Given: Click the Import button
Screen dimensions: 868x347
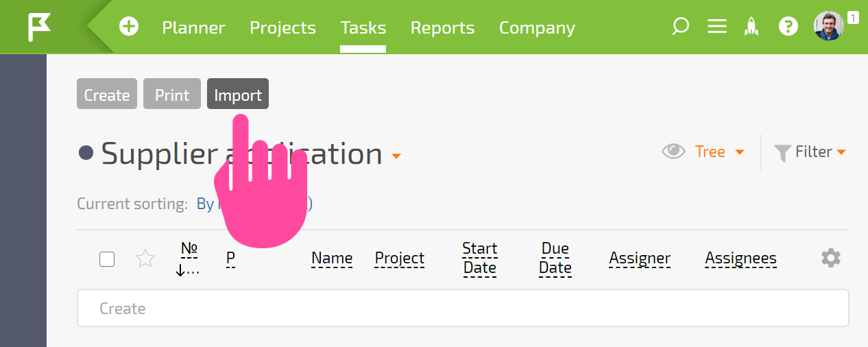Looking at the screenshot, I should pyautogui.click(x=238, y=94).
